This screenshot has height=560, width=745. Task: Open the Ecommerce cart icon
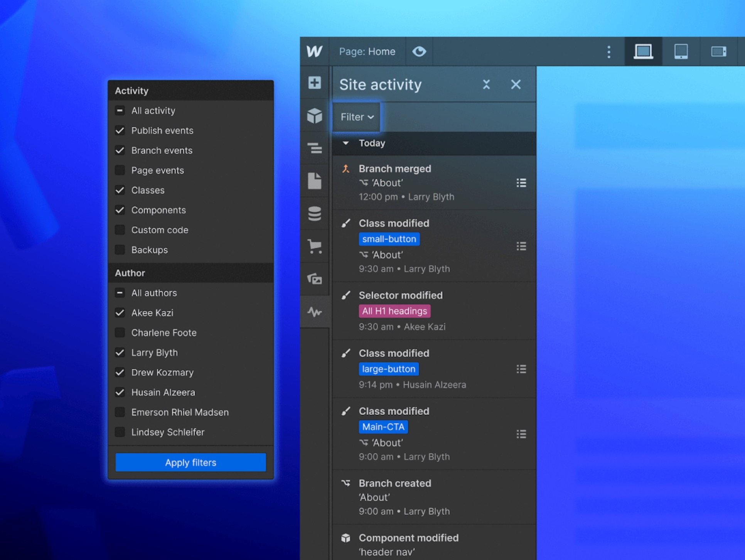point(314,246)
